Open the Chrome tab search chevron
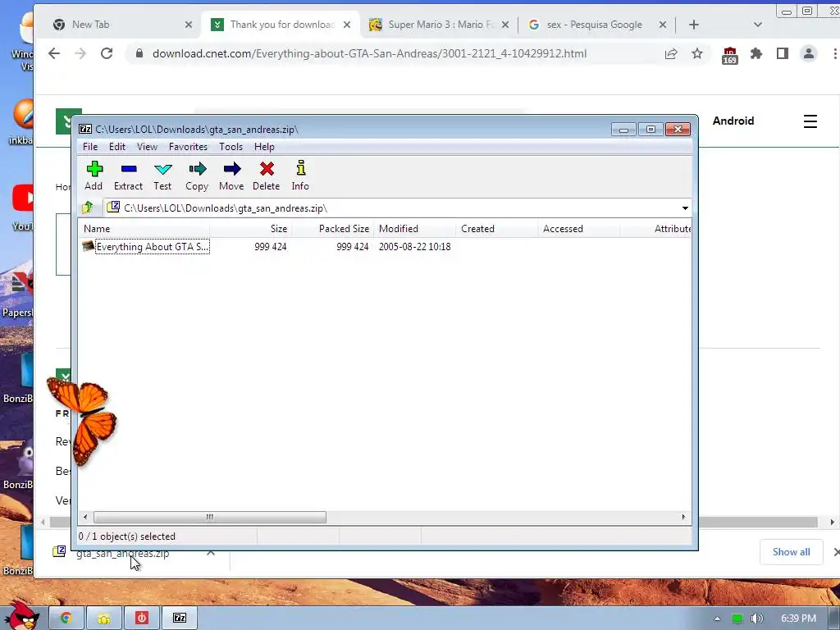Image resolution: width=840 pixels, height=630 pixels. pos(757,25)
